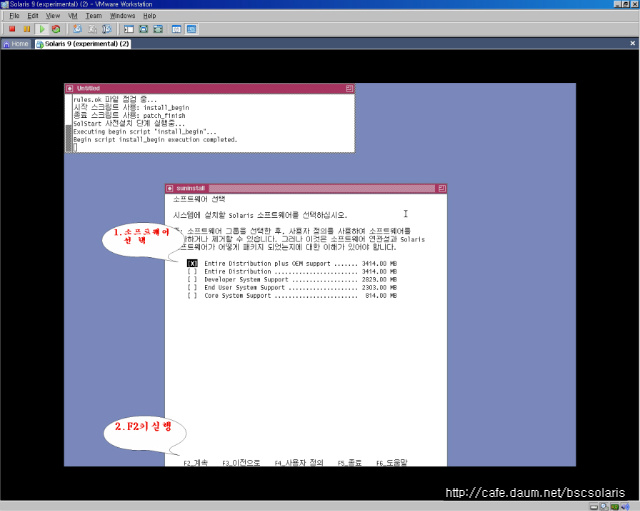Screen dimensions: 640x511
Task: Select the Solaris 9 (experimental) (2) tab
Action: pos(83,44)
